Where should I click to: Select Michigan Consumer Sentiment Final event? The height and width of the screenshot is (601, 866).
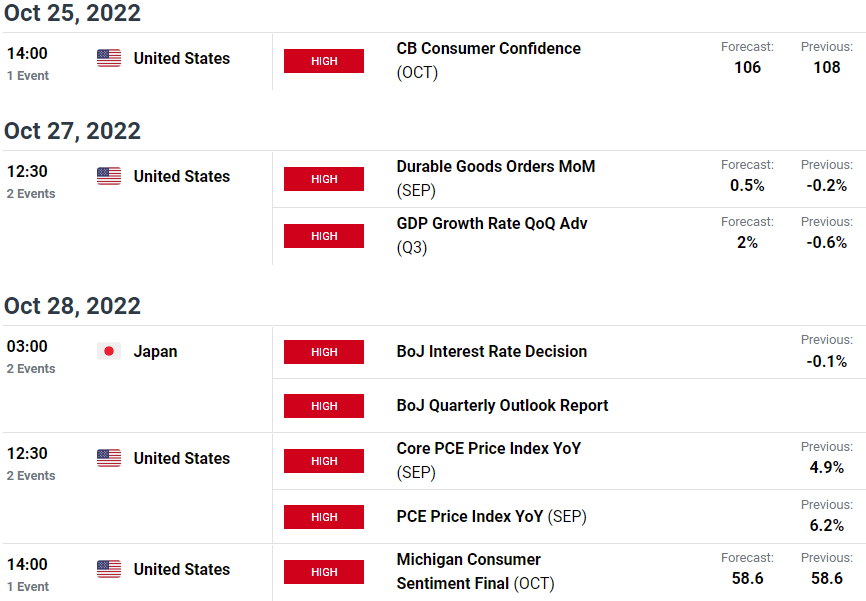coord(475,571)
